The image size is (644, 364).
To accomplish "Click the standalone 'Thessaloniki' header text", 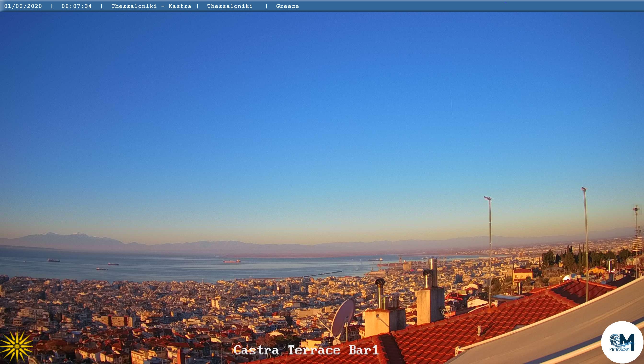I will (x=230, y=6).
